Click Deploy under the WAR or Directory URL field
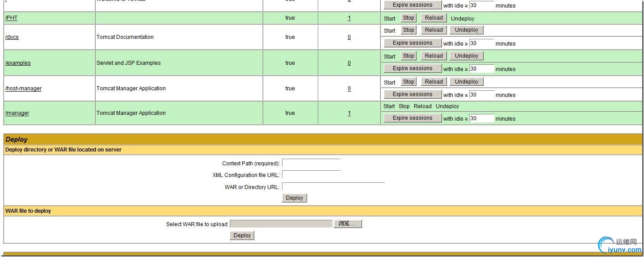 point(295,198)
